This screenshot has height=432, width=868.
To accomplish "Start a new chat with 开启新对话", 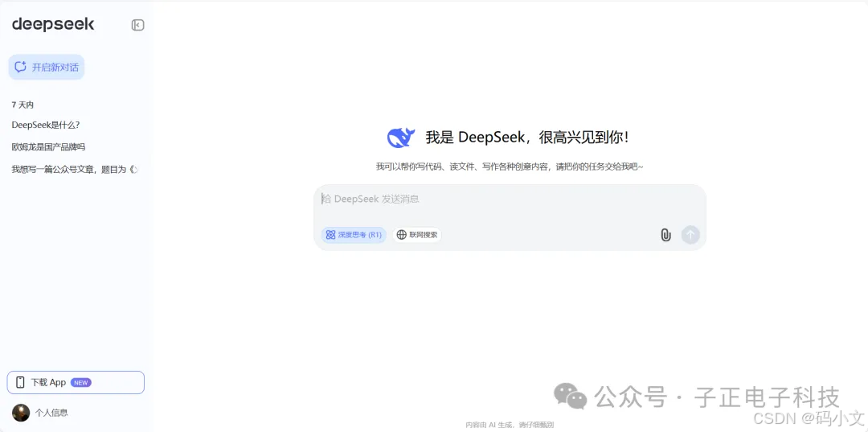I will coord(47,67).
